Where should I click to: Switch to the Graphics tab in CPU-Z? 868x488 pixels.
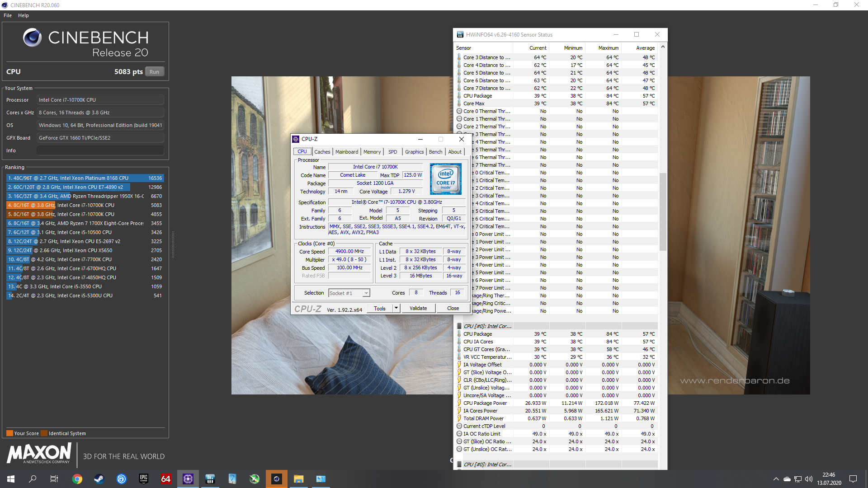pos(415,152)
